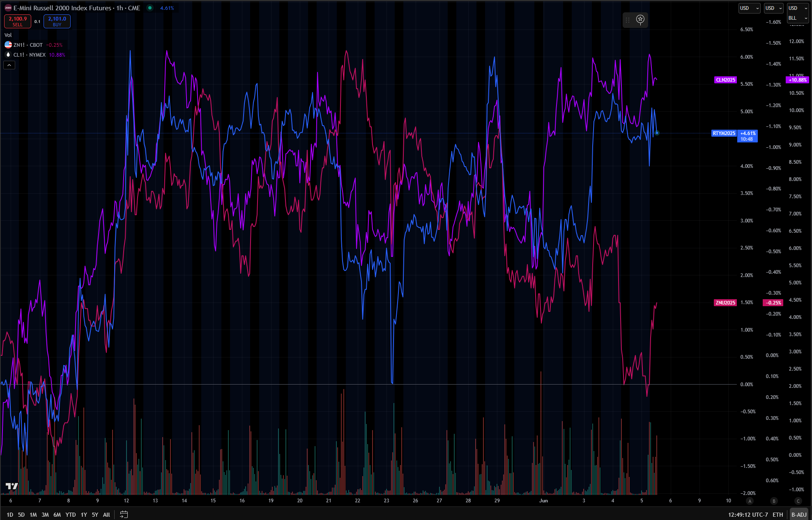The height and width of the screenshot is (520, 812).
Task: Open the BLL unit dropdown
Action: click(798, 18)
